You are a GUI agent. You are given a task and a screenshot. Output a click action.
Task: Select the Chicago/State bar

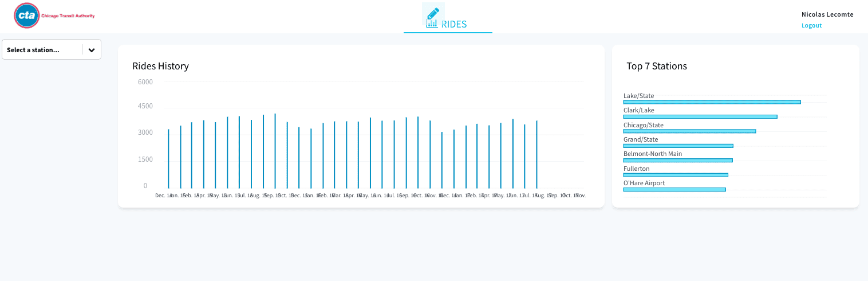pyautogui.click(x=689, y=131)
